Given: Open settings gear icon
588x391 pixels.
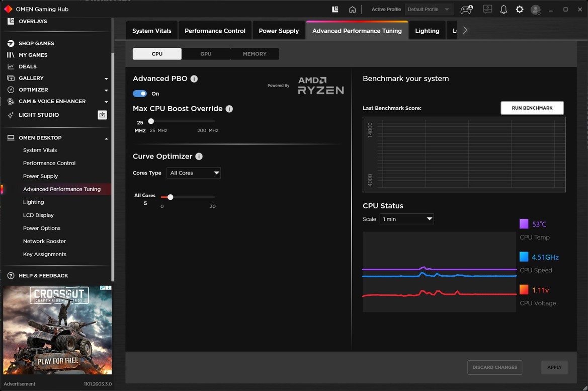Looking at the screenshot, I should (520, 10).
